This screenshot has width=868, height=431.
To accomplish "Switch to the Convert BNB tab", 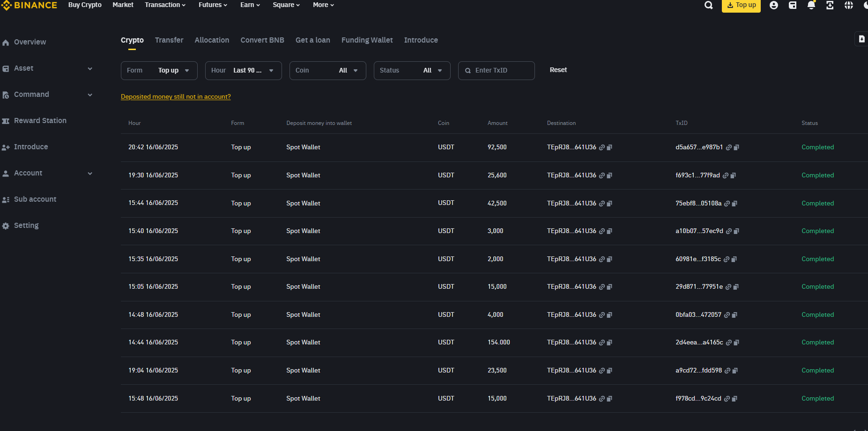I will pyautogui.click(x=262, y=40).
